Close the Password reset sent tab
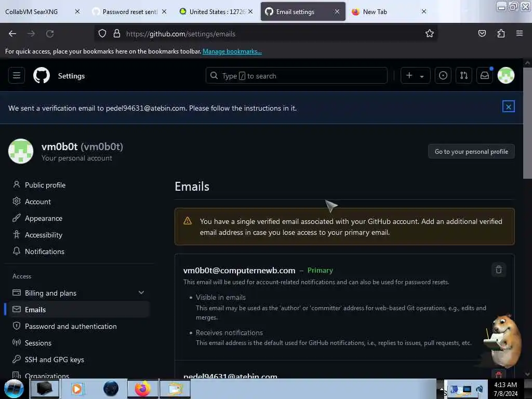This screenshot has height=399, width=532. pos(164,11)
